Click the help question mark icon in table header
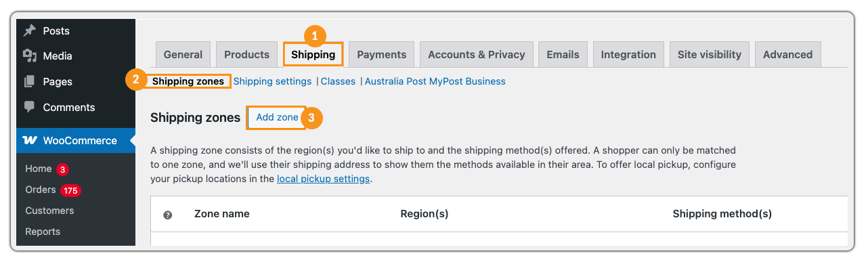Viewport: 868px width, 262px height. pyautogui.click(x=168, y=215)
